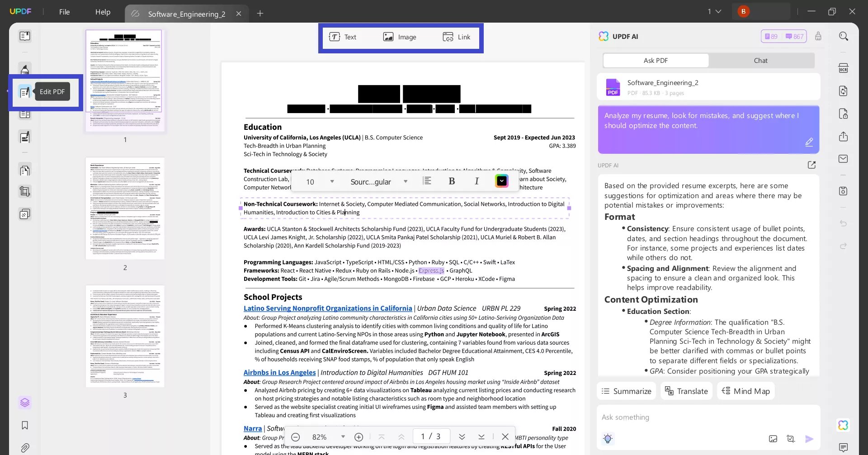Click the Mind Map button
The image size is (868, 455).
(x=745, y=391)
